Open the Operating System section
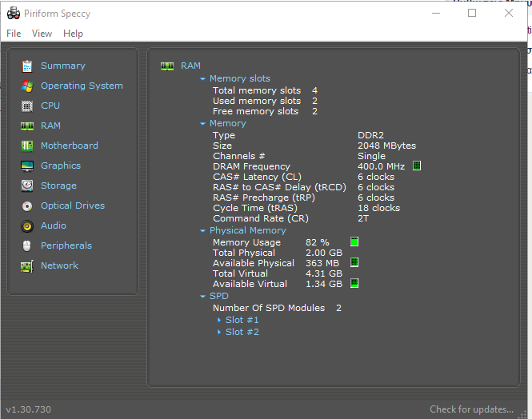Viewport: 532px width, 419px height. [82, 86]
